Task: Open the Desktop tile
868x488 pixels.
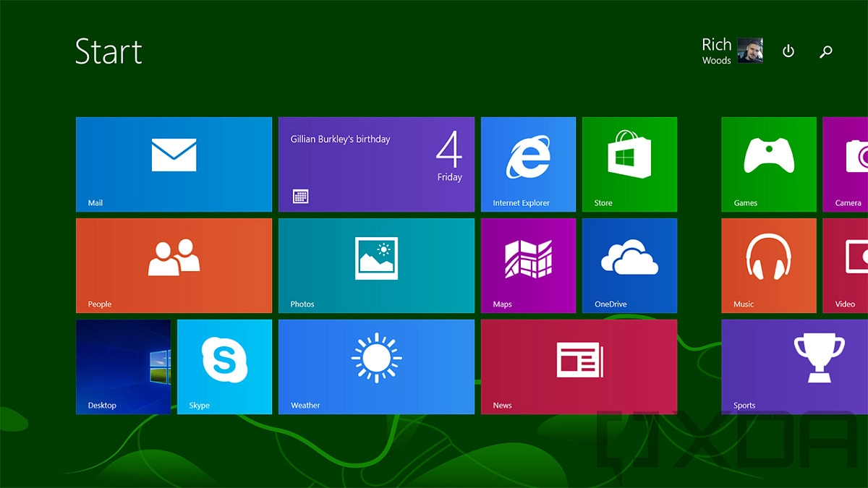Action: (123, 367)
